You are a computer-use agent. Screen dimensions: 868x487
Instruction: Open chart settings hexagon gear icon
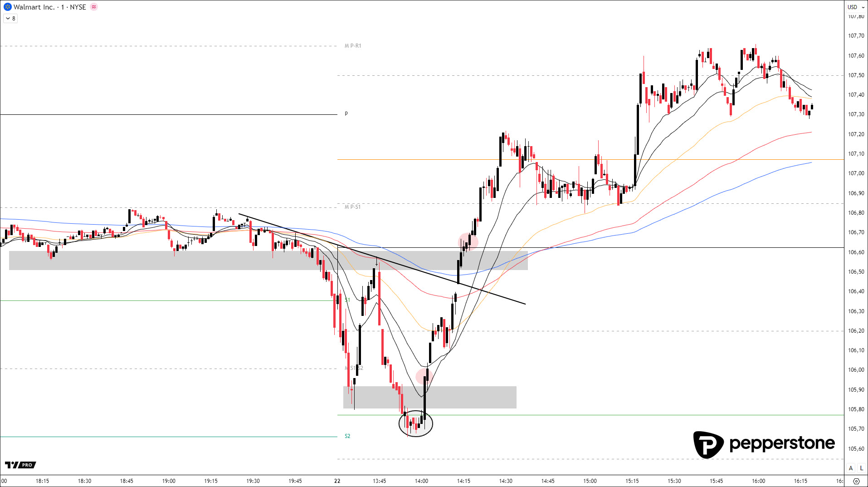click(856, 481)
